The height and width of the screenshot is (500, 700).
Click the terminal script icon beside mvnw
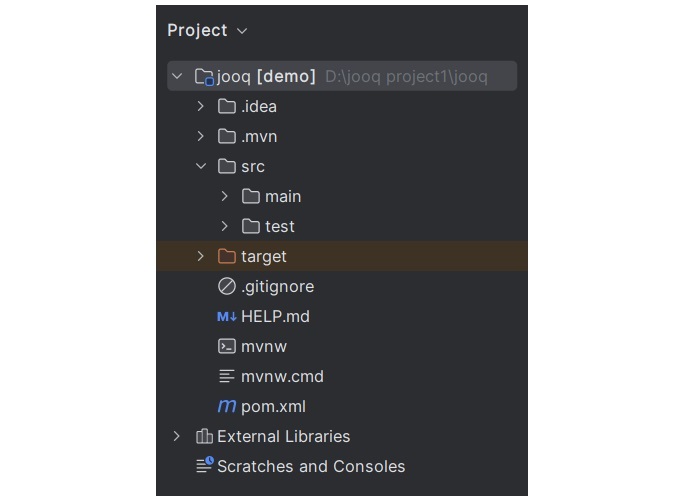click(x=227, y=346)
